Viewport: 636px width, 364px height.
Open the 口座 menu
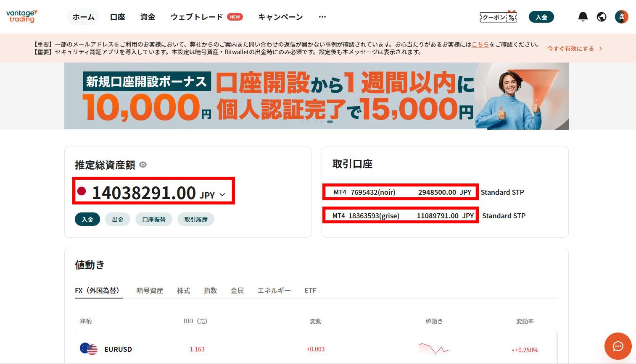(117, 17)
